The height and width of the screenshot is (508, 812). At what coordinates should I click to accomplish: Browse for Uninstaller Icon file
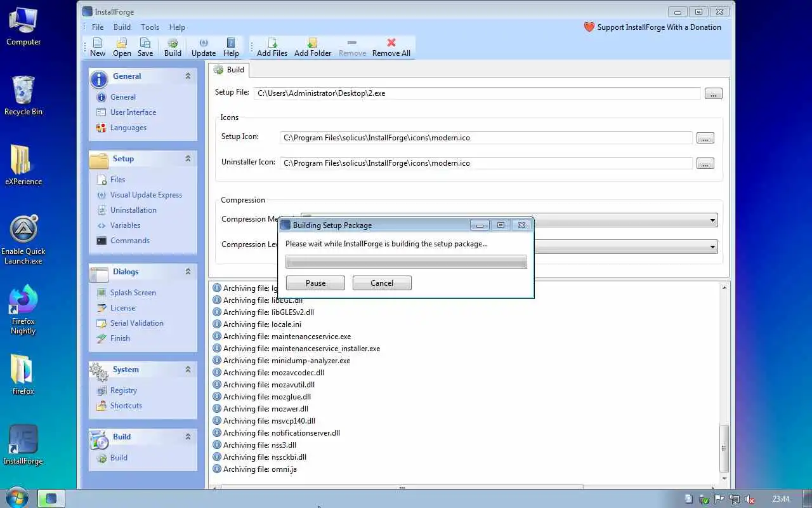705,164
